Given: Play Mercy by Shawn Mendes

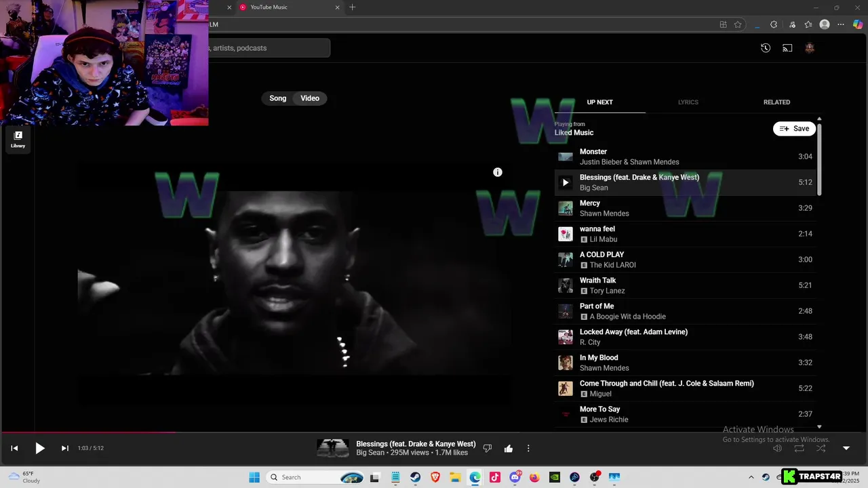Looking at the screenshot, I should 685,208.
